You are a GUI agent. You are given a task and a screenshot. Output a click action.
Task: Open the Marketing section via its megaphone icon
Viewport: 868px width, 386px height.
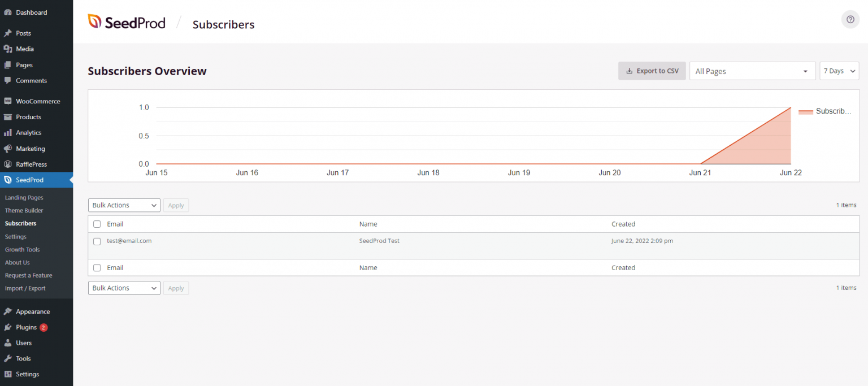pyautogui.click(x=8, y=148)
